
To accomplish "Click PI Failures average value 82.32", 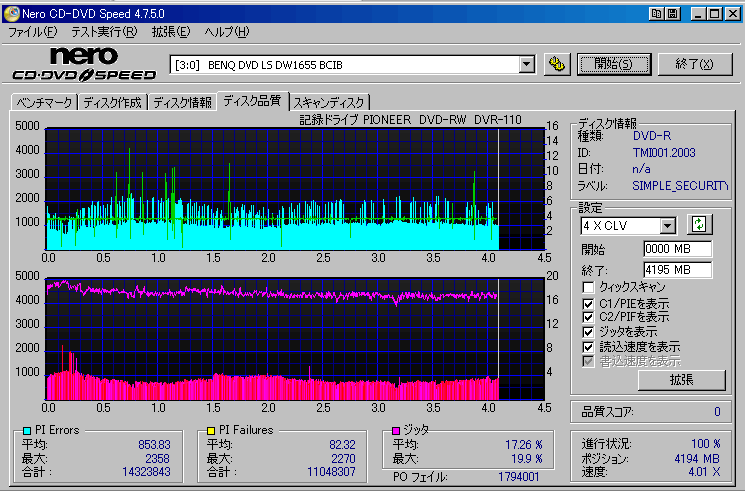I will 342,445.
